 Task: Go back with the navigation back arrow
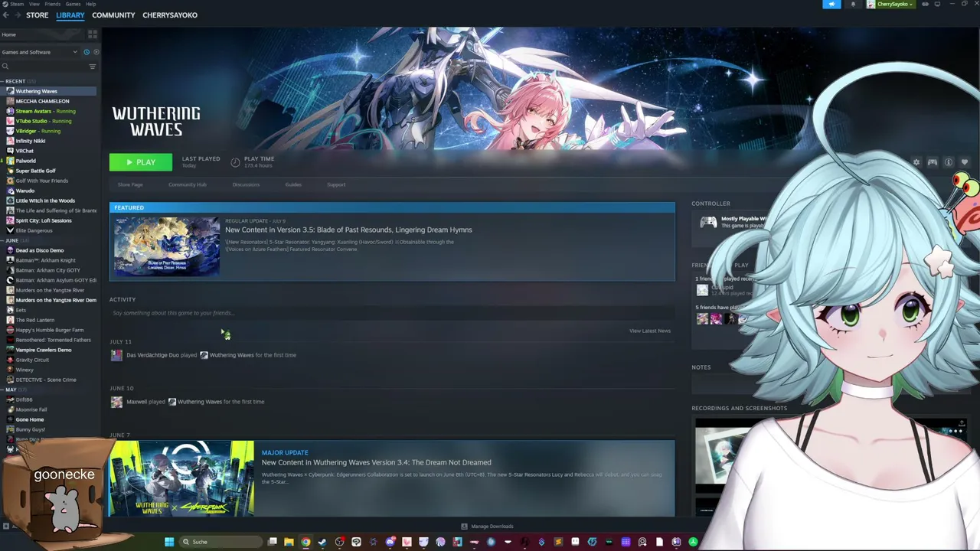click(6, 15)
